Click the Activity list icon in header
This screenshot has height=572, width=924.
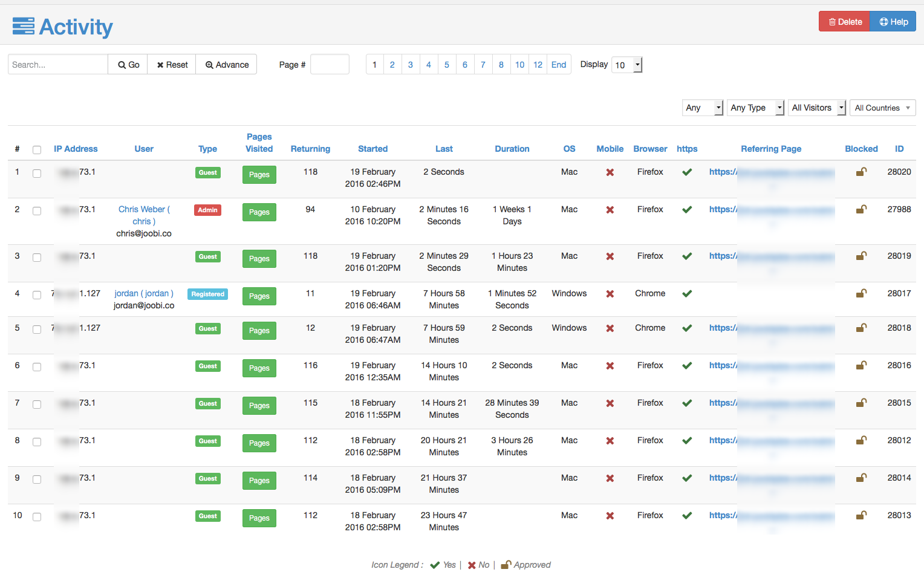point(24,27)
